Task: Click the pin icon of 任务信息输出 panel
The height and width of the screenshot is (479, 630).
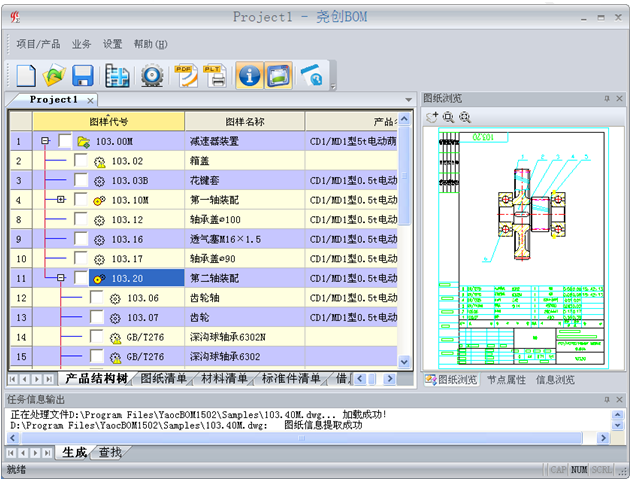Action: [607, 399]
